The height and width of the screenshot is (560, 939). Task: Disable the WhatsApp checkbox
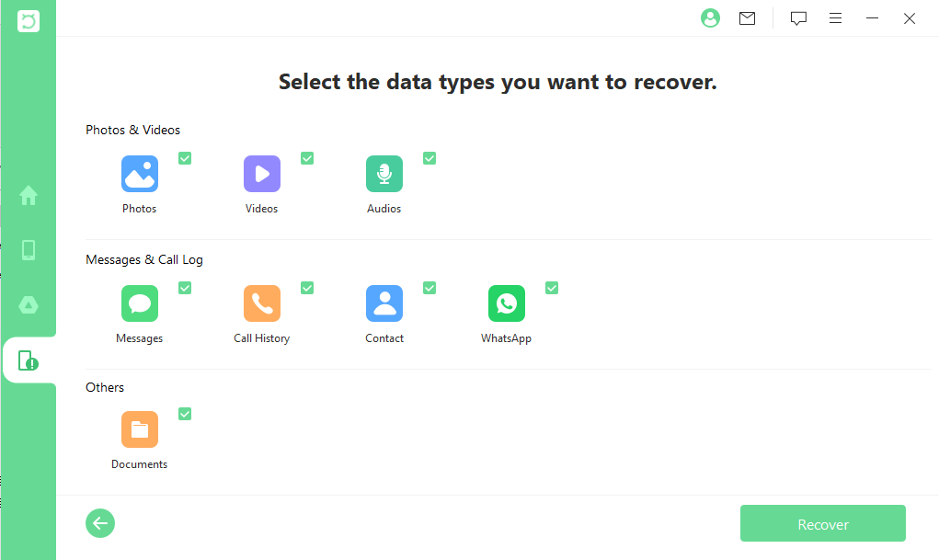[x=552, y=288]
